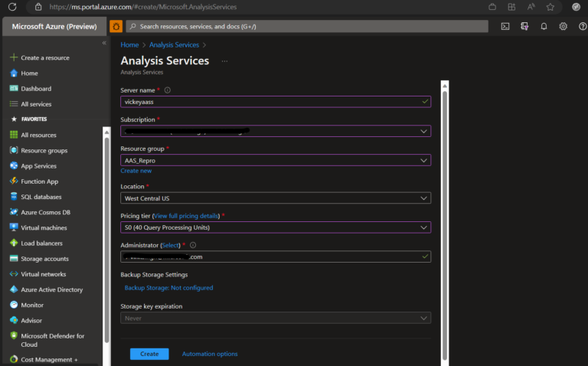Click the browser address bar URL
The width and height of the screenshot is (588, 366).
pyautogui.click(x=143, y=7)
